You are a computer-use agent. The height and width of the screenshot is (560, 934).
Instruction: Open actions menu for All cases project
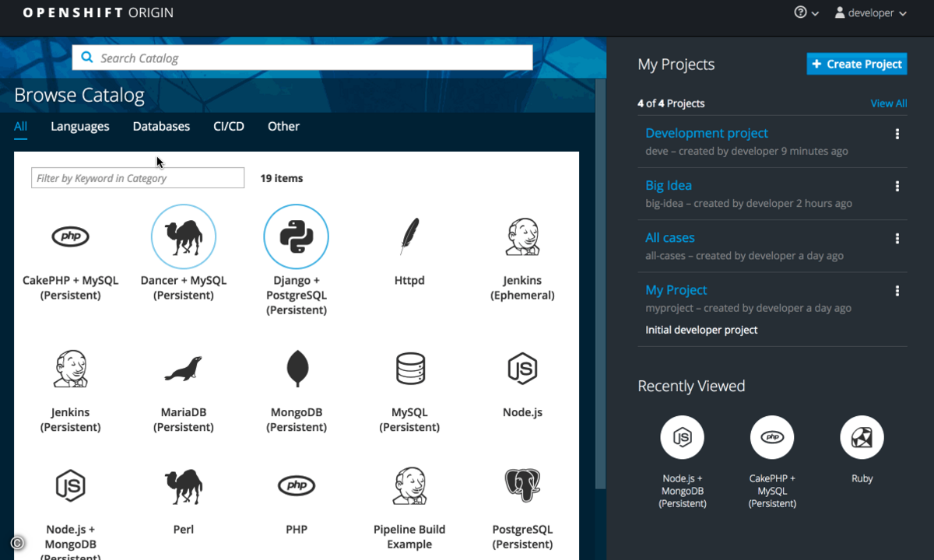coord(897,238)
